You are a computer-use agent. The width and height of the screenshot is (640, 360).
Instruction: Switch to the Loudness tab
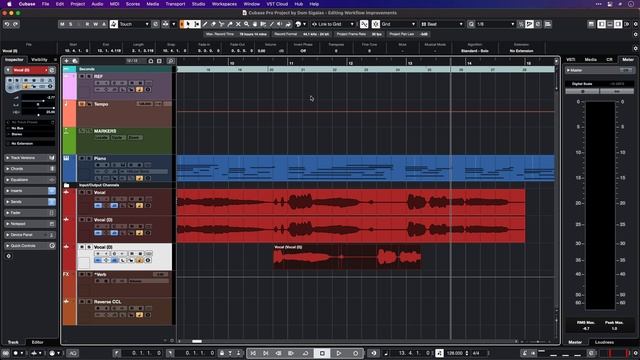[x=604, y=342]
